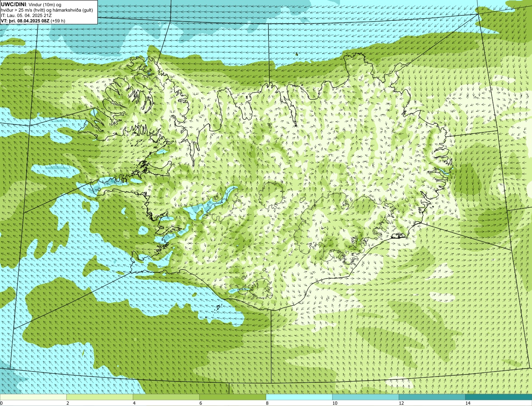The width and height of the screenshot is (532, 406).
Task: Click the scale label '6' under color bar
Action: pyautogui.click(x=201, y=403)
